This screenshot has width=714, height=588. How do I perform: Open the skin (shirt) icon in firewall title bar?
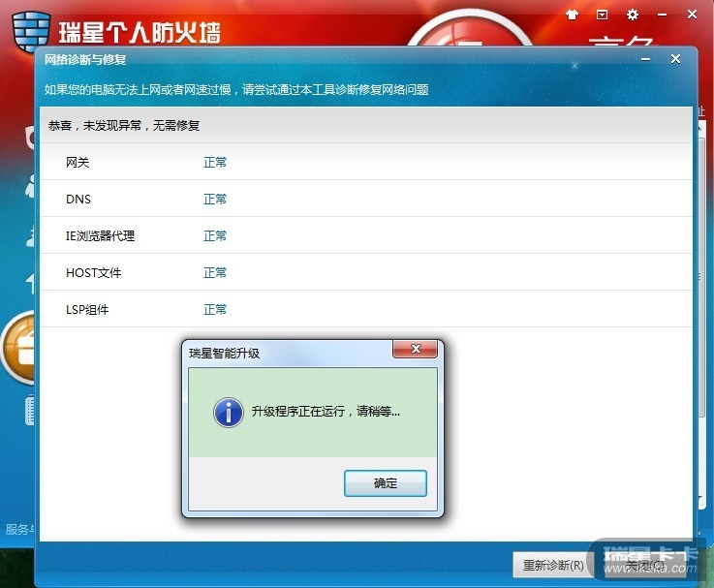pyautogui.click(x=572, y=15)
